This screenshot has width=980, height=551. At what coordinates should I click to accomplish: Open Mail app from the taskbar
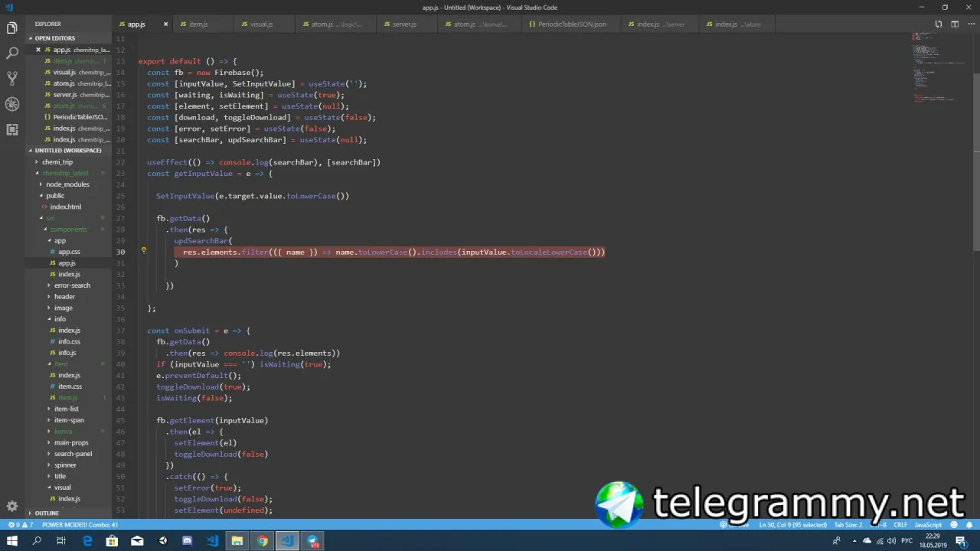[137, 541]
